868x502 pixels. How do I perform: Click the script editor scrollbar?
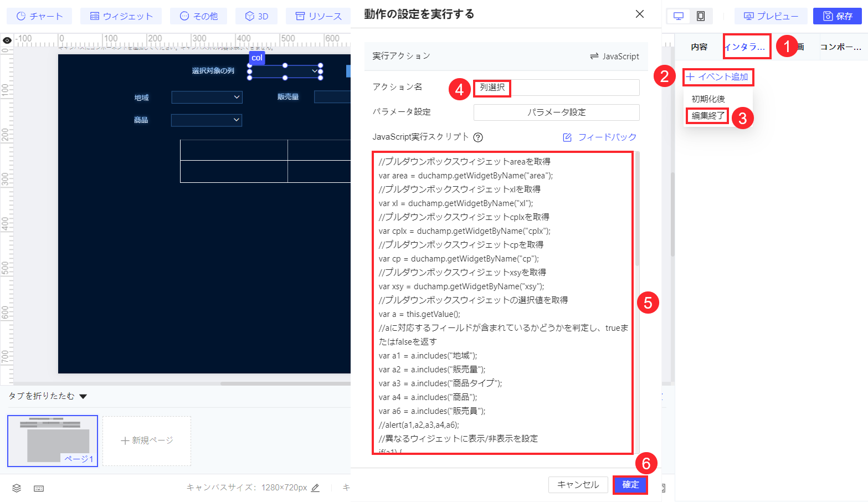pos(637,209)
